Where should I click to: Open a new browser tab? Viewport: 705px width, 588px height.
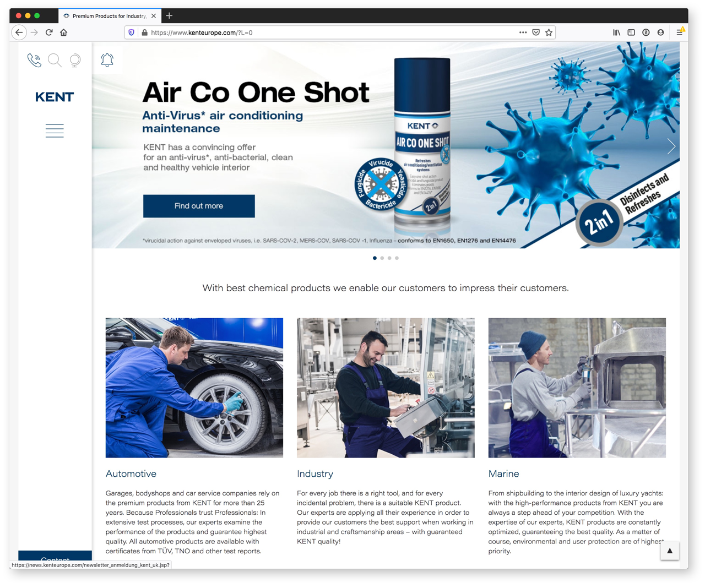[169, 16]
